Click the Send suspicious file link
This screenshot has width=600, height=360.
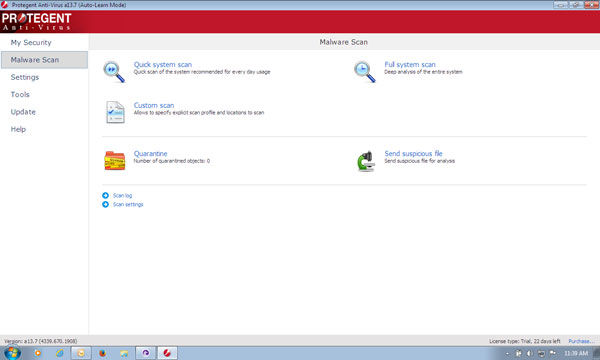[413, 153]
